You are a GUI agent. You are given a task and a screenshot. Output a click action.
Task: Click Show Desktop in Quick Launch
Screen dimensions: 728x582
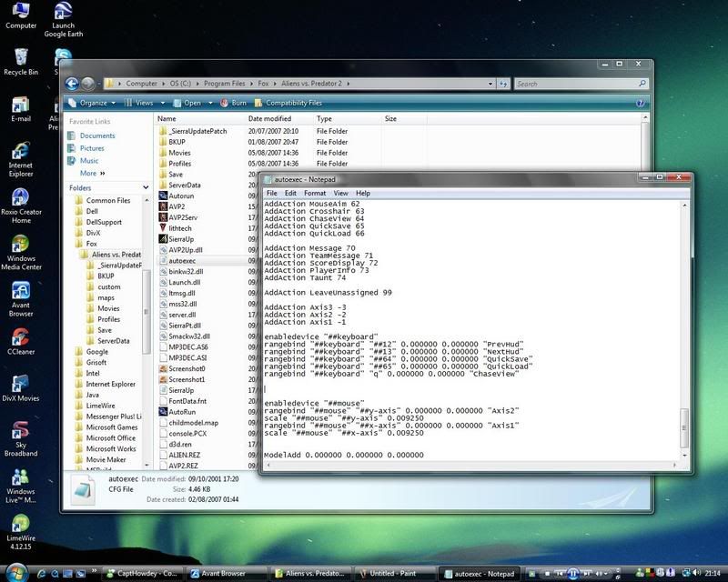67,574
